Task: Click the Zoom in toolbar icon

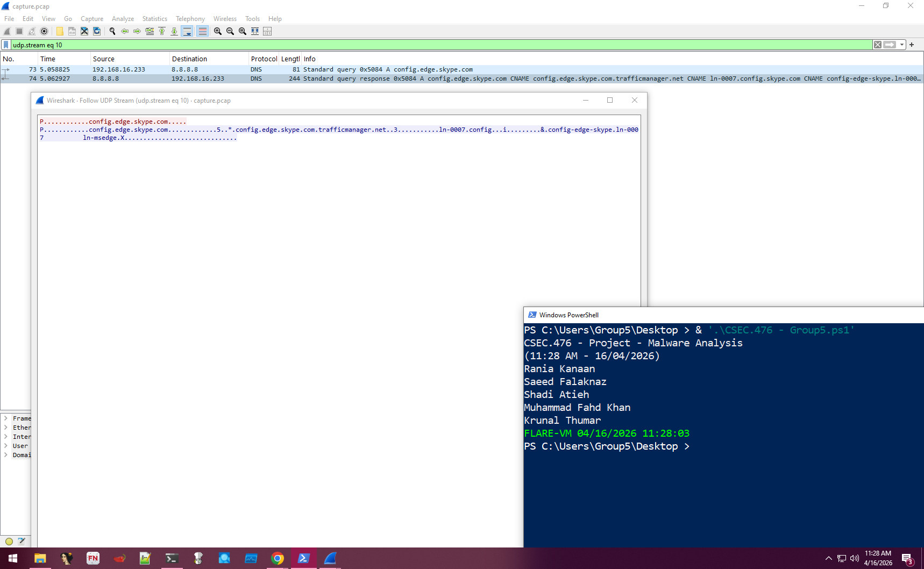Action: point(218,31)
